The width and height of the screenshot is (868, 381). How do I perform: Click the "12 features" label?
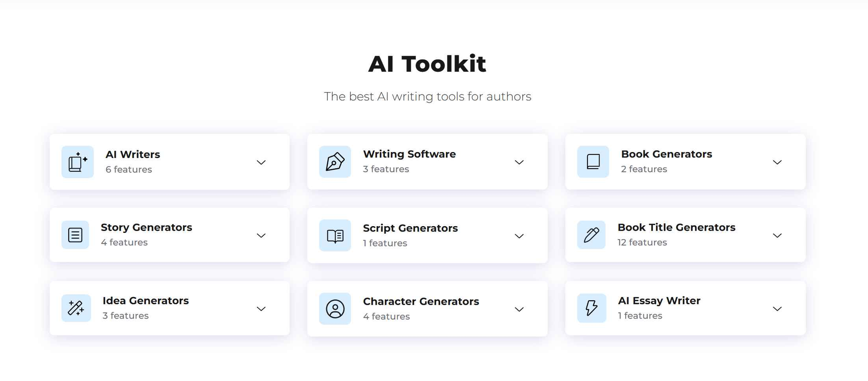pos(642,242)
